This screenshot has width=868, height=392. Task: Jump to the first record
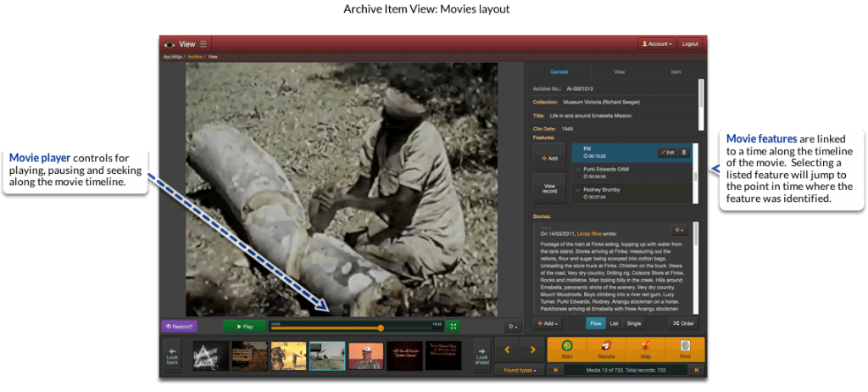point(554,370)
